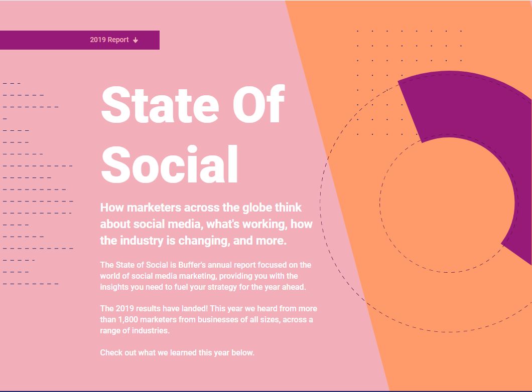The height and width of the screenshot is (392, 532).
Task: Open the 2019 Report dropdown label
Action: coord(109,40)
